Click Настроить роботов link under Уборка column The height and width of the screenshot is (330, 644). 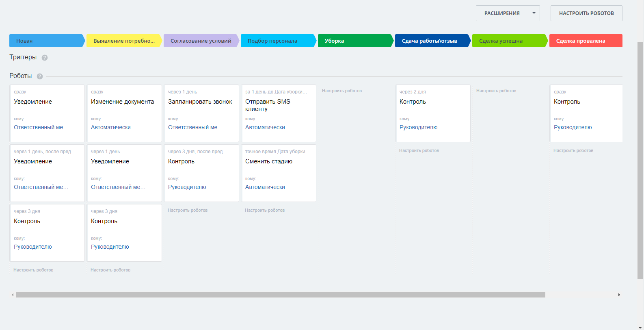(x=342, y=91)
